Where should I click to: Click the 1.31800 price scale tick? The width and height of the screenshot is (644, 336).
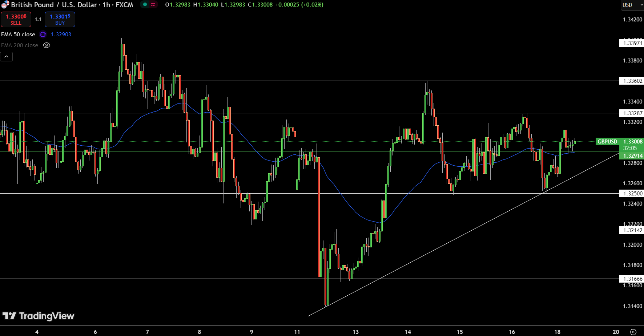click(633, 265)
